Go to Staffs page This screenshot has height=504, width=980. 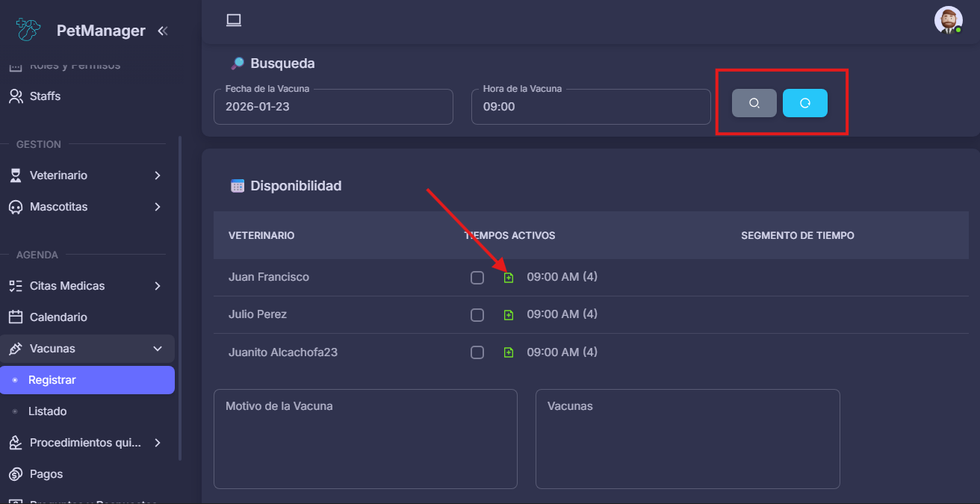[x=45, y=96]
